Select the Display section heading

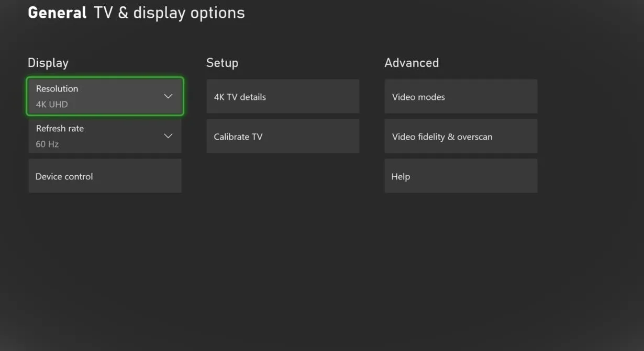click(48, 63)
